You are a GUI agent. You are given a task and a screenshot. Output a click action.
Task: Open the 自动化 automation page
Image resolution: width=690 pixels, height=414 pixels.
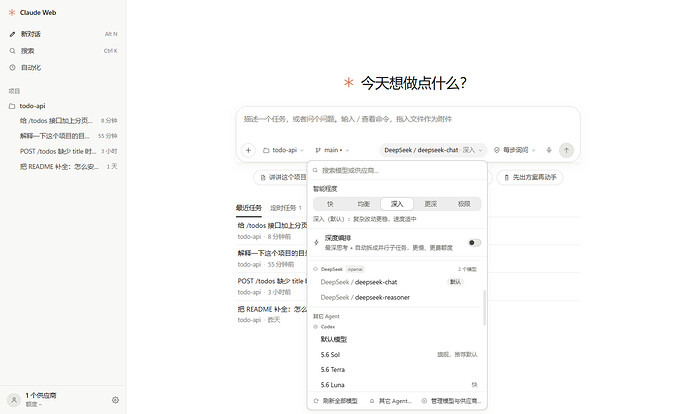point(63,67)
